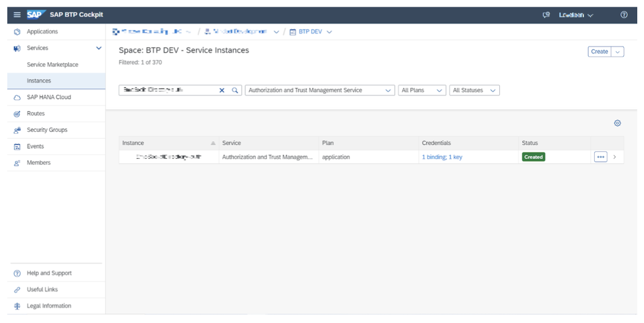Click the SAP logo in header

[x=36, y=15]
